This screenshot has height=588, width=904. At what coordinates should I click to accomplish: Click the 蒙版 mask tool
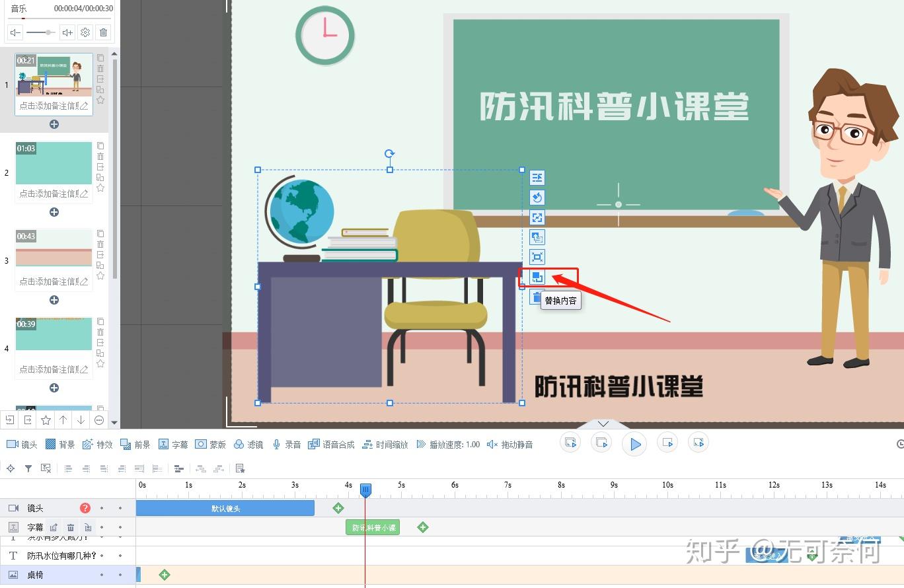point(210,445)
